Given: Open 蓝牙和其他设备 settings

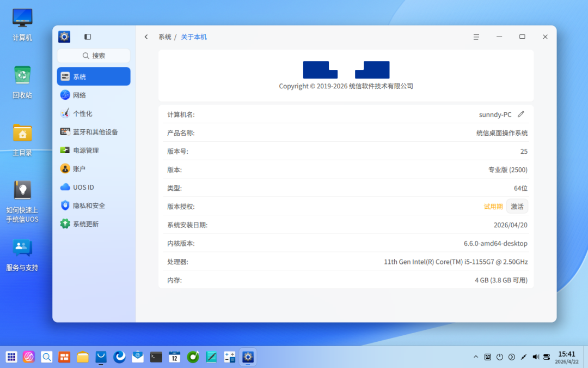Looking at the screenshot, I should pos(94,132).
